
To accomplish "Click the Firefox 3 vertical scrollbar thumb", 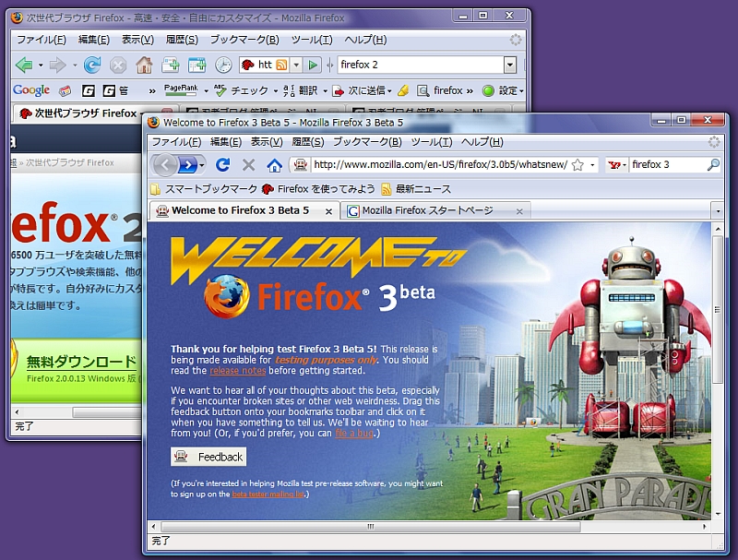I will tap(718, 310).
